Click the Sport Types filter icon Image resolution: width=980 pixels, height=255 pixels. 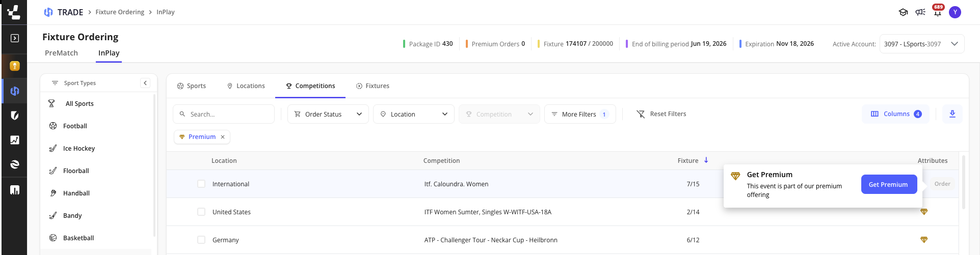[x=55, y=83]
